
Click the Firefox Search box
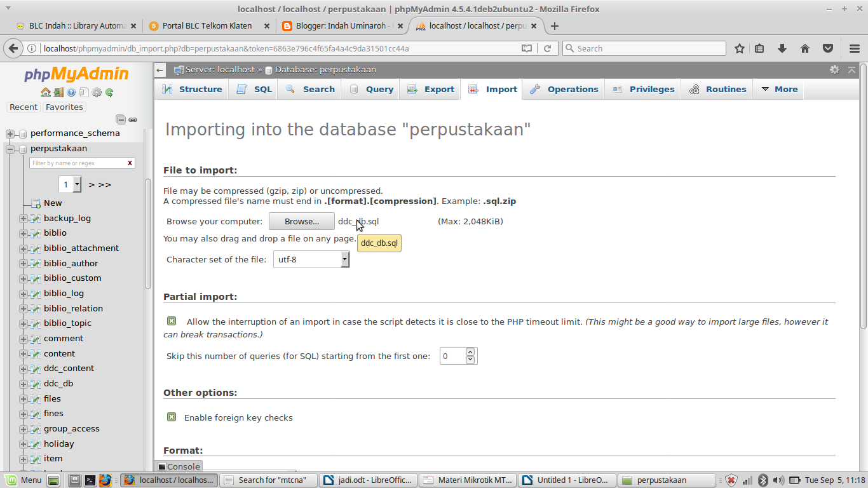click(644, 48)
